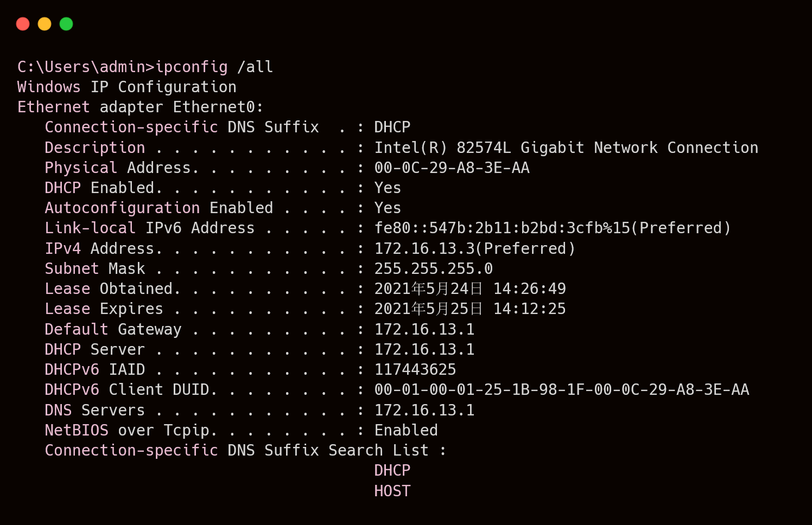Image resolution: width=812 pixels, height=525 pixels.
Task: Click the Lease Obtained timestamp
Action: pyautogui.click(x=470, y=289)
